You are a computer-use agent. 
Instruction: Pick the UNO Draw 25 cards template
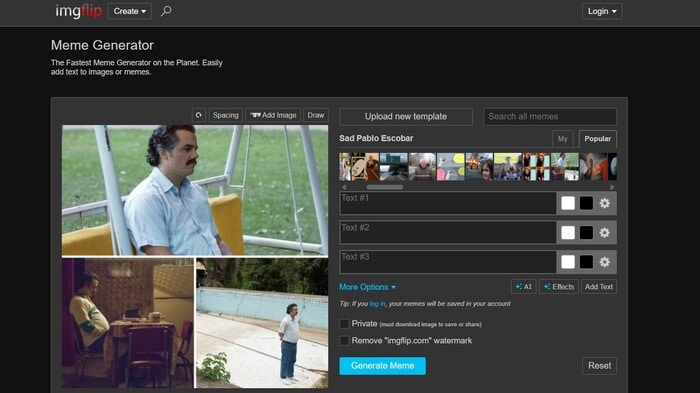tap(365, 167)
